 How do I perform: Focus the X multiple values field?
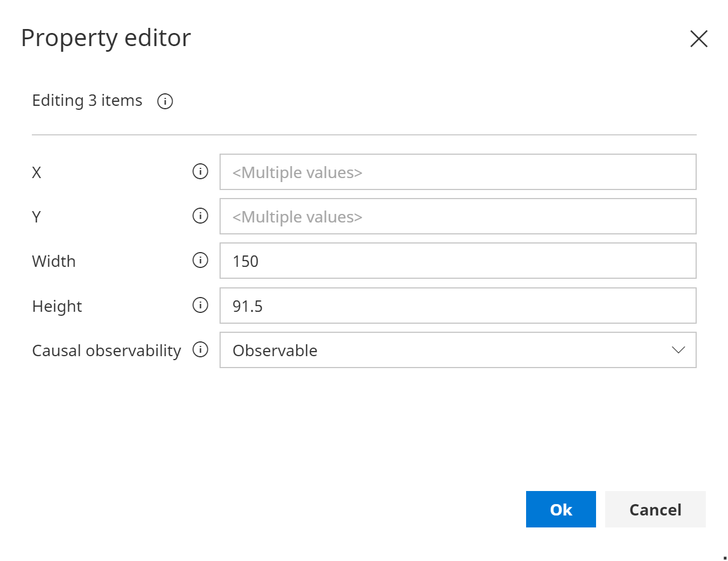(457, 172)
